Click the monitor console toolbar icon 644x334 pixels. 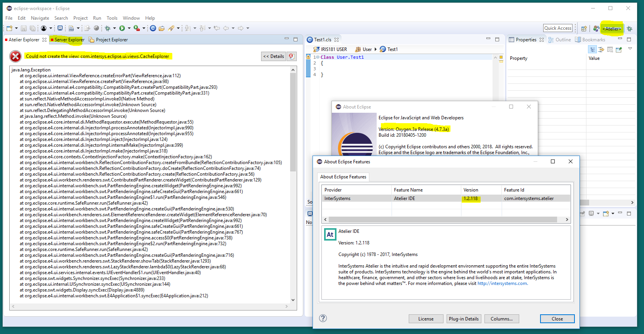click(60, 28)
